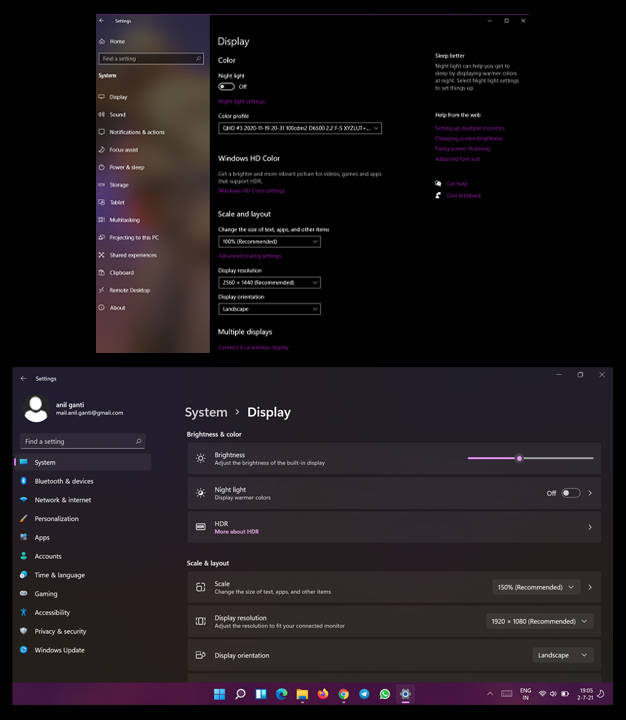The height and width of the screenshot is (720, 626).
Task: Open Windows HD Color settings link
Action: (252, 191)
